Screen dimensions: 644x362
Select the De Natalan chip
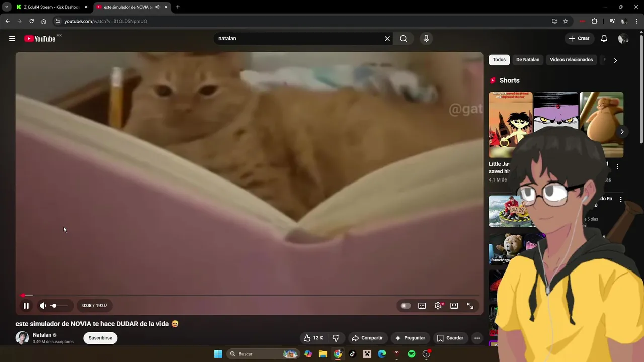coord(528,60)
